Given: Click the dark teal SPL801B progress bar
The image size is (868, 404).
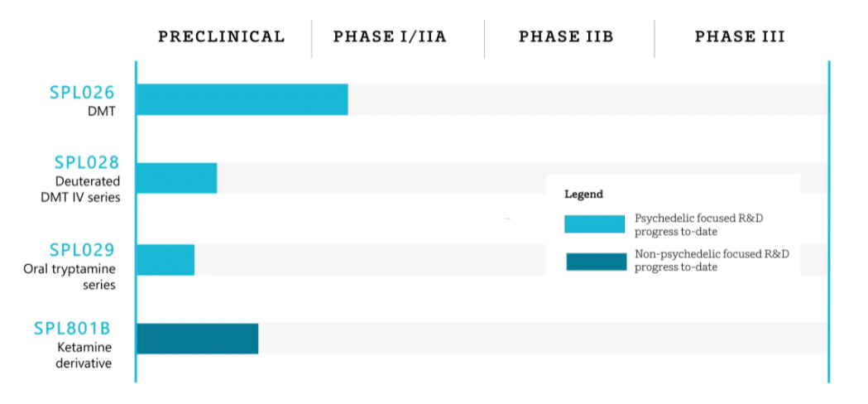Looking at the screenshot, I should pos(197,339).
